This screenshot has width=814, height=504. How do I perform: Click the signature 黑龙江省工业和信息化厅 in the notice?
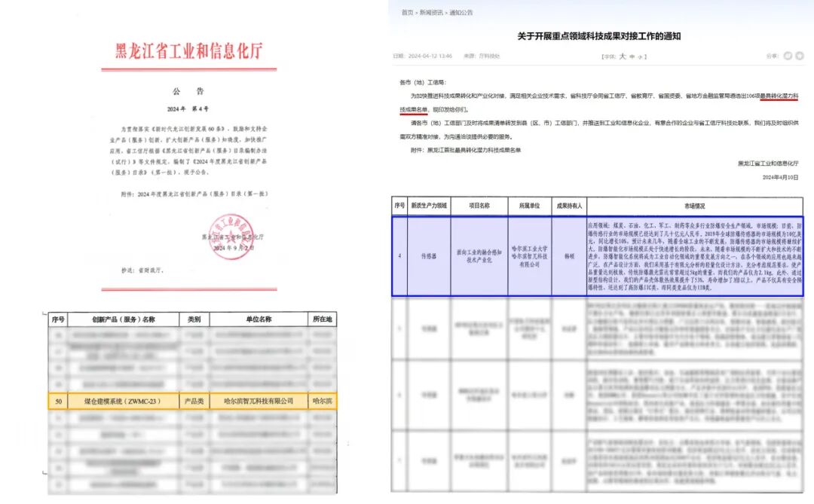coord(768,163)
